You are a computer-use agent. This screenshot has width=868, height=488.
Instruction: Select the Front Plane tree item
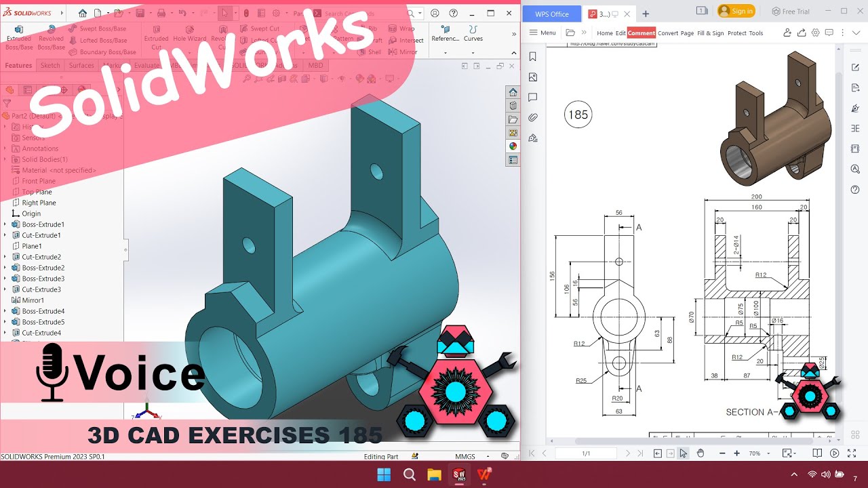click(39, 181)
